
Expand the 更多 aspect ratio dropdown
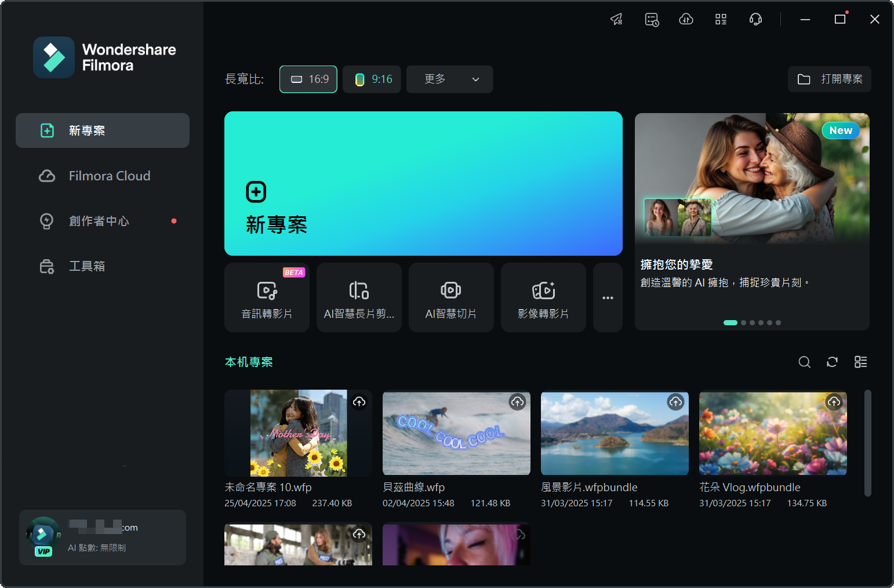click(449, 79)
